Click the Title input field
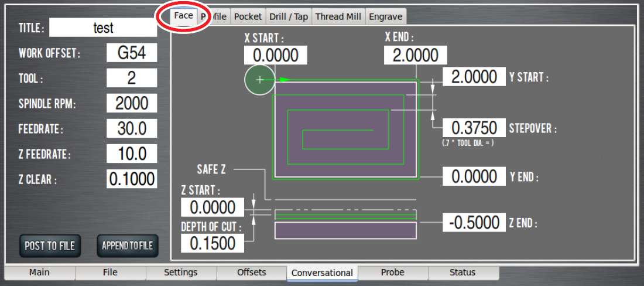644x286 pixels. (103, 28)
